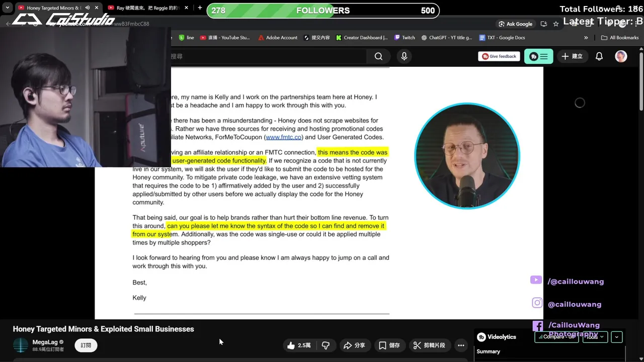Open the 提交內容 bookmark
The height and width of the screenshot is (362, 644).
click(x=316, y=38)
